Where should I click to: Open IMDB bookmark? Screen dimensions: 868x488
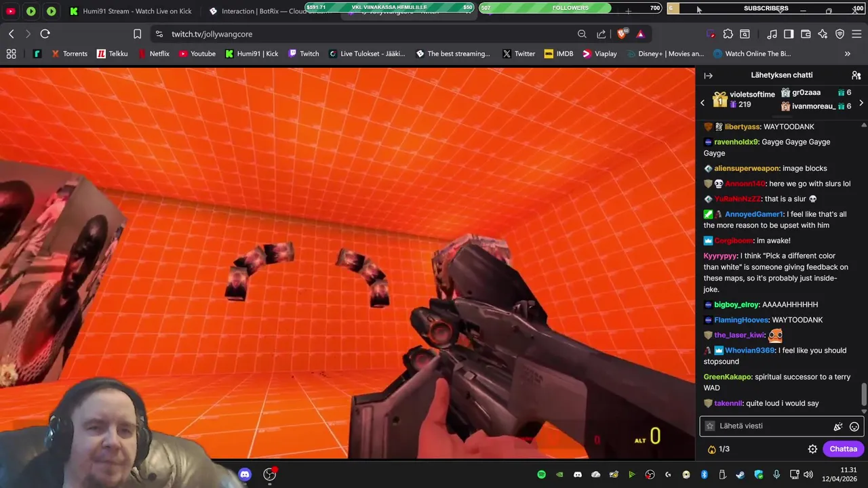click(x=559, y=54)
